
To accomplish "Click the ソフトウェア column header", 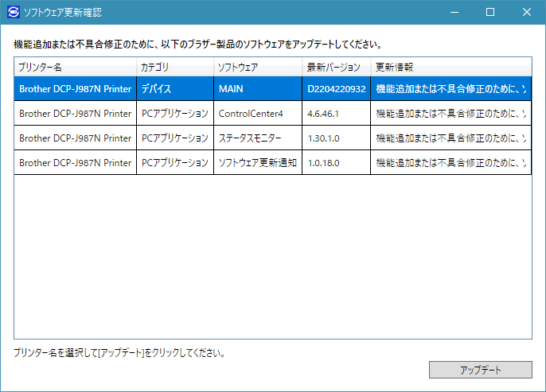I will [258, 67].
